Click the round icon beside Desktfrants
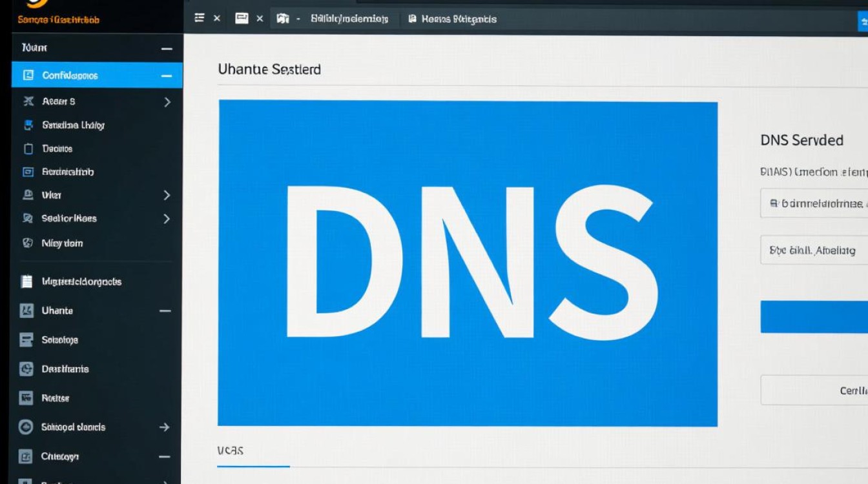 point(26,369)
